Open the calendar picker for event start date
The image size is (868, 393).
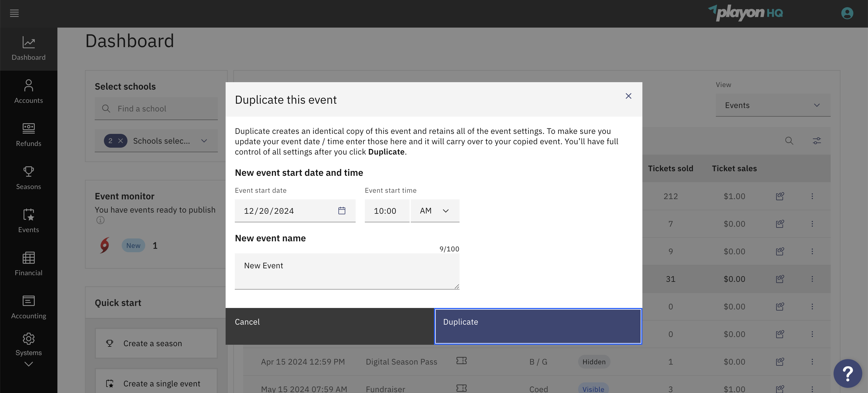[342, 211]
